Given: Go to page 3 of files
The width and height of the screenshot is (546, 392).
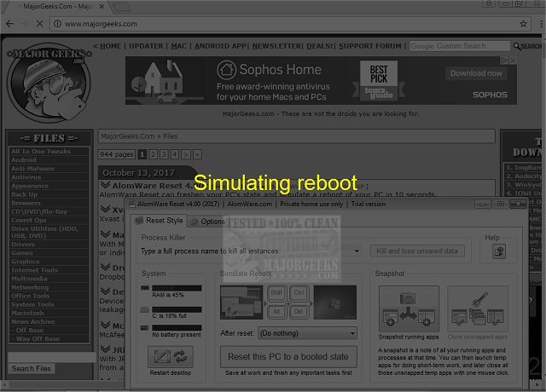Looking at the screenshot, I should click(164, 154).
